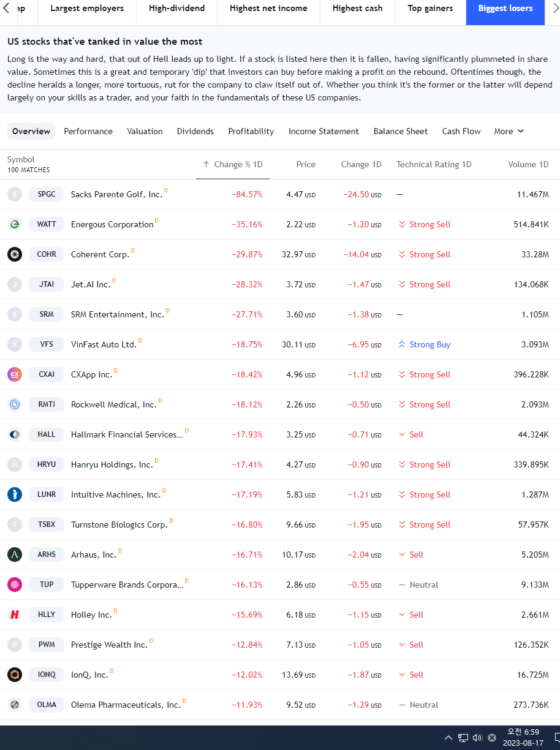Open SRM Entertainment, Inc. name link

coord(118,315)
